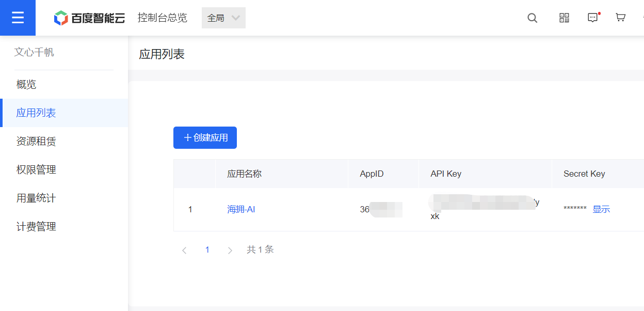This screenshot has height=311, width=644.
Task: Open 权限管理 sidebar item
Action: pos(36,170)
